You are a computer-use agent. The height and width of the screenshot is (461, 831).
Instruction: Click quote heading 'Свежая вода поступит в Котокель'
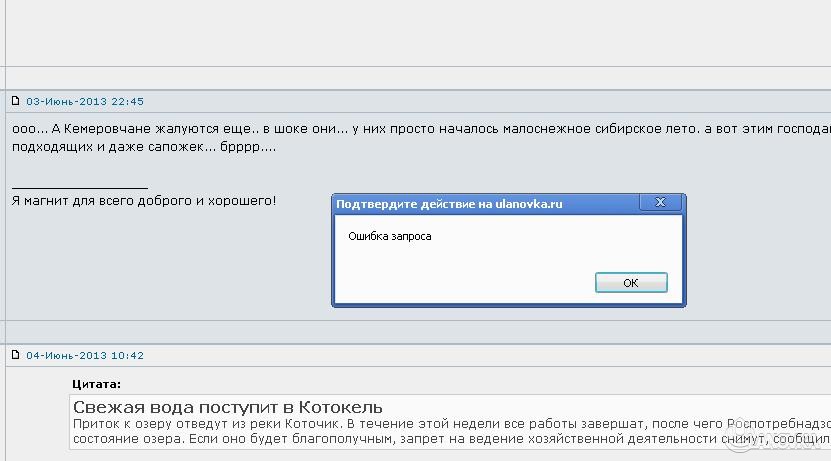click(x=227, y=407)
